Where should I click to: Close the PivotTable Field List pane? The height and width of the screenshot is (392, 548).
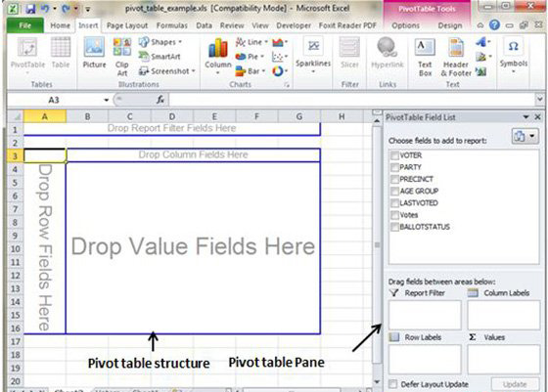(538, 117)
